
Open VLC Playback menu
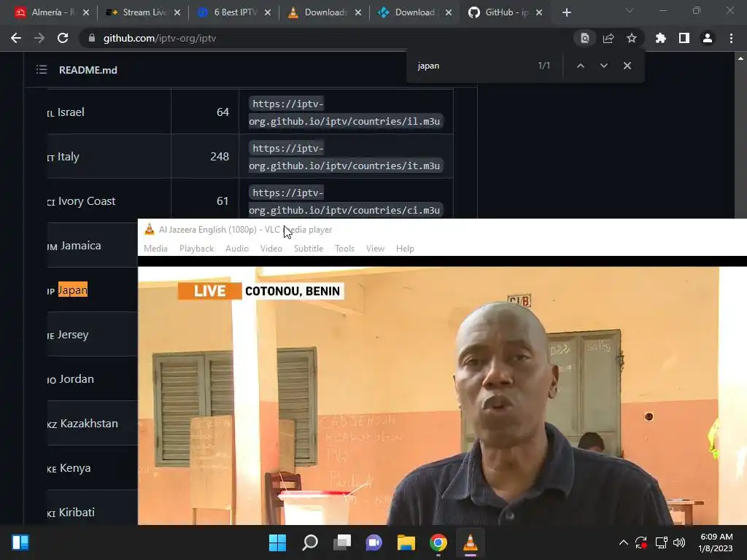tap(196, 249)
